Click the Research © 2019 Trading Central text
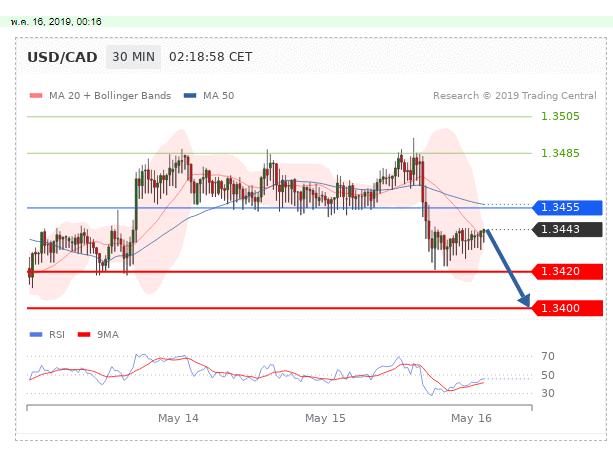This screenshot has height=449, width=613. point(514,96)
